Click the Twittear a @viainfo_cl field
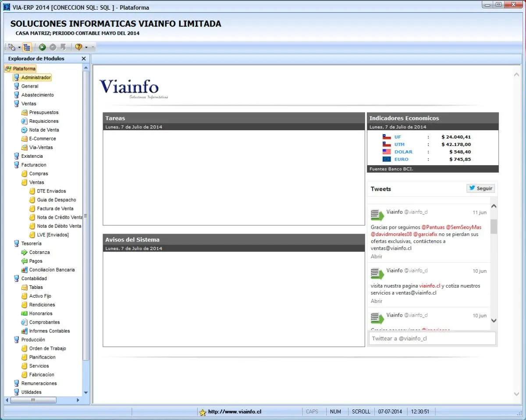 [x=432, y=338]
